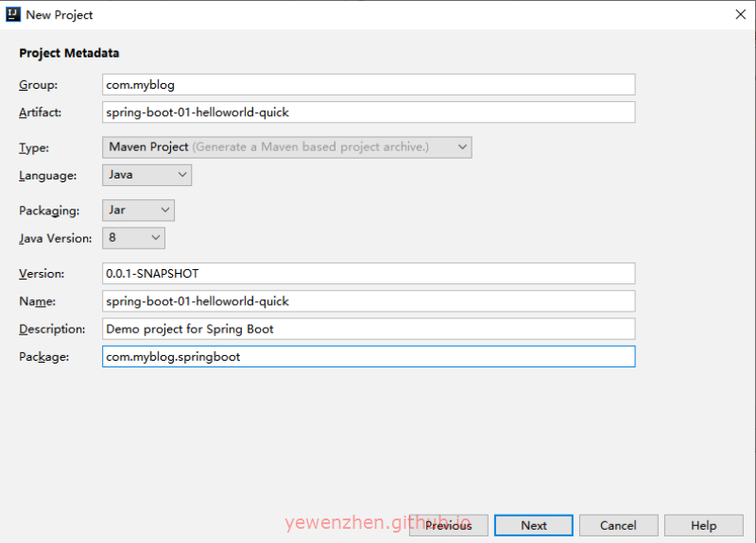Focus the Artifact input field
The height and width of the screenshot is (543, 756).
(369, 112)
